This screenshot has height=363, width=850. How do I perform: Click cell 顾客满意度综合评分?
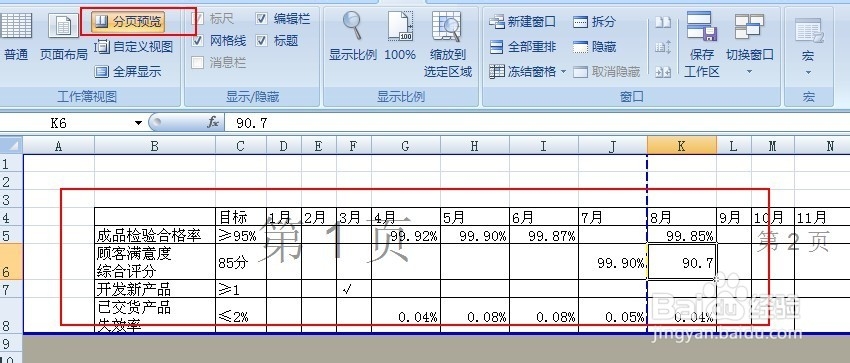pos(155,262)
